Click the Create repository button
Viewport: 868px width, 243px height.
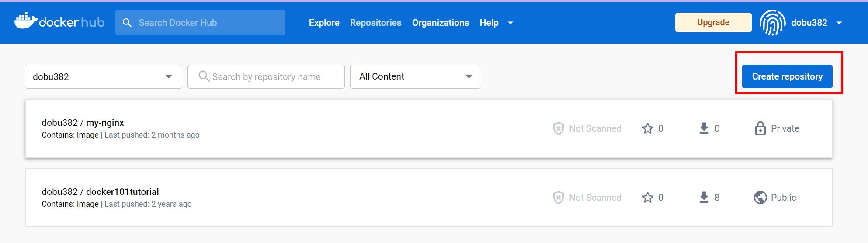[787, 76]
